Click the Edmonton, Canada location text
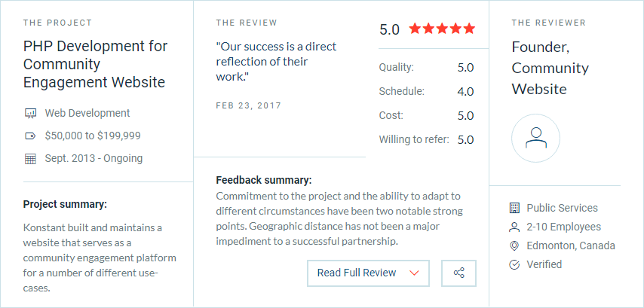 pyautogui.click(x=571, y=245)
